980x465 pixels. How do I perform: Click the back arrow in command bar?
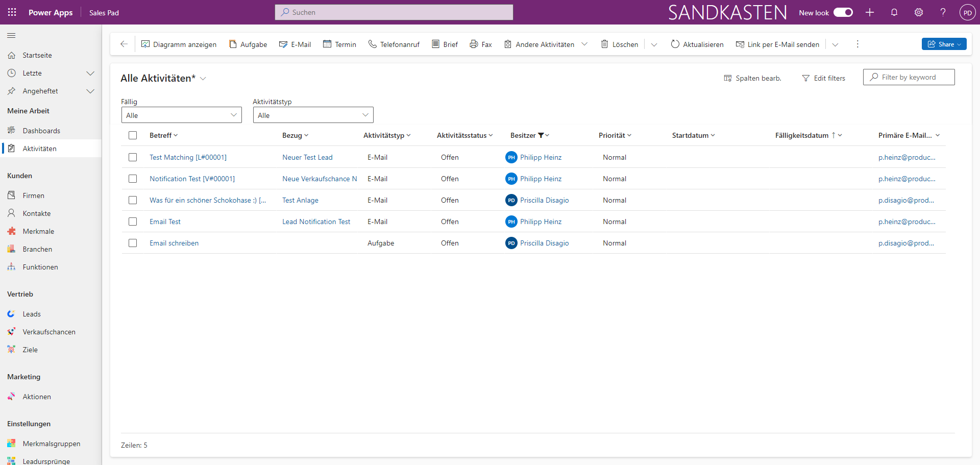coord(124,44)
